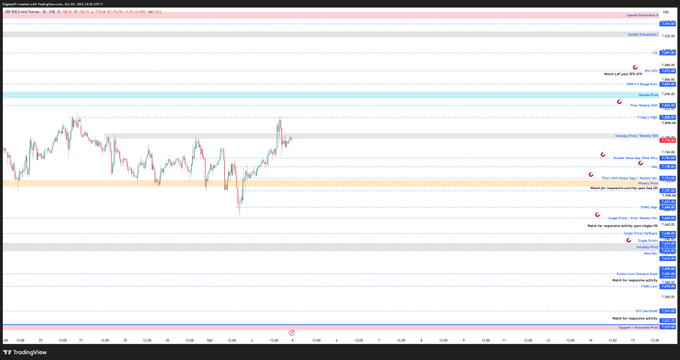Click the Gap level label
Screen dimensions: 680x360
(x=654, y=167)
